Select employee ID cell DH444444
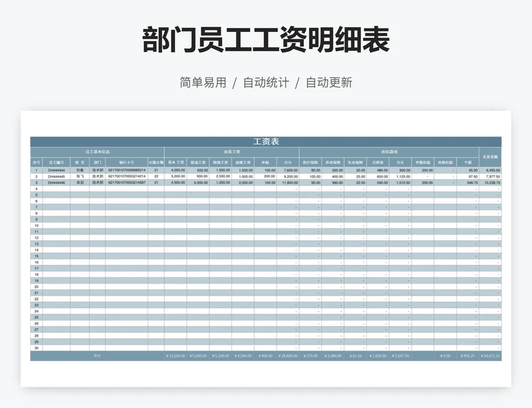This screenshot has width=532, height=408. pyautogui.click(x=57, y=170)
